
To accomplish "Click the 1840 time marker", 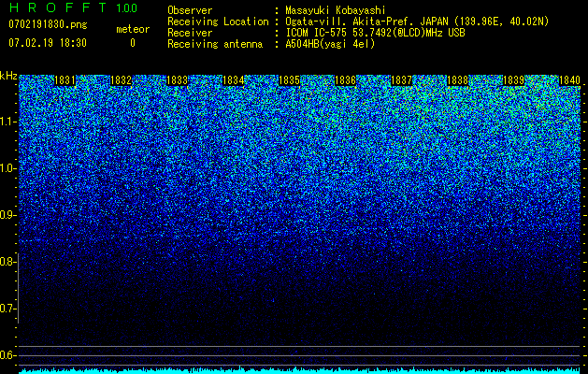I will pos(570,80).
